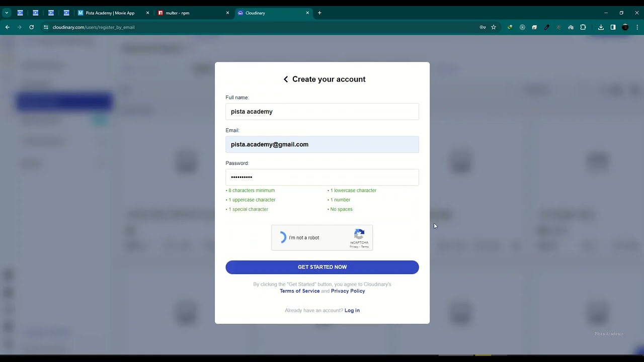Check the I'm not a robot box

pos(282,238)
